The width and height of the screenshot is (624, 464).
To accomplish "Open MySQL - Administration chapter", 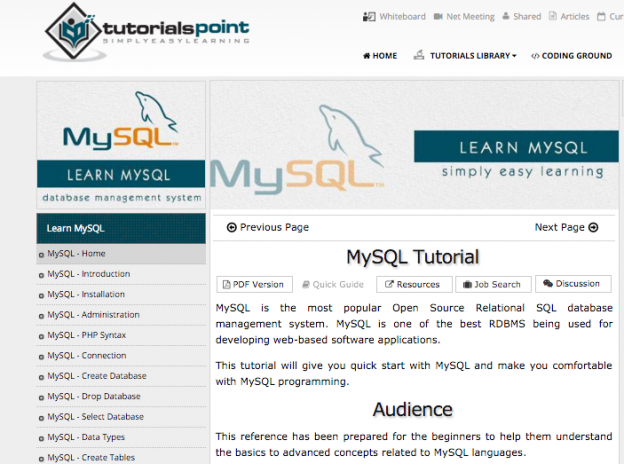I will 121,315.
